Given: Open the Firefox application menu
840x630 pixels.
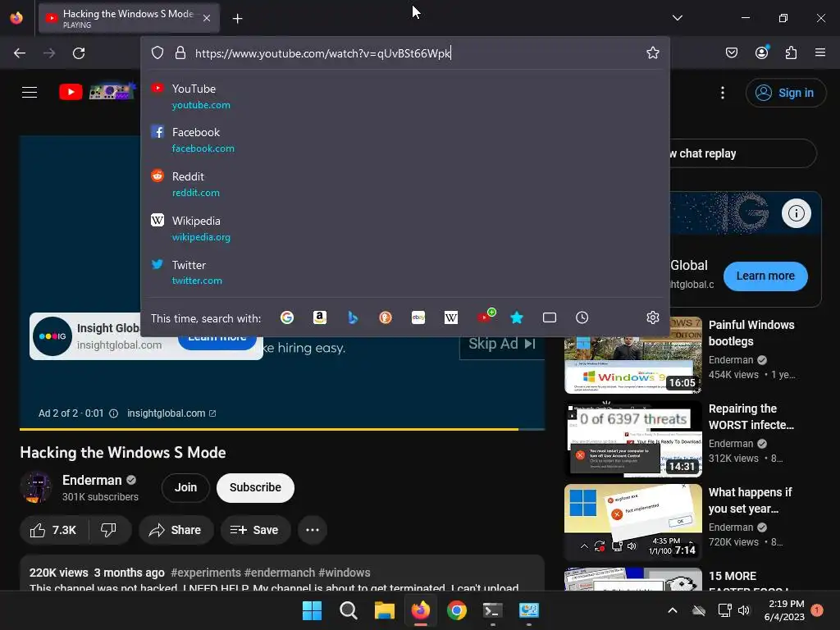Looking at the screenshot, I should click(x=820, y=52).
